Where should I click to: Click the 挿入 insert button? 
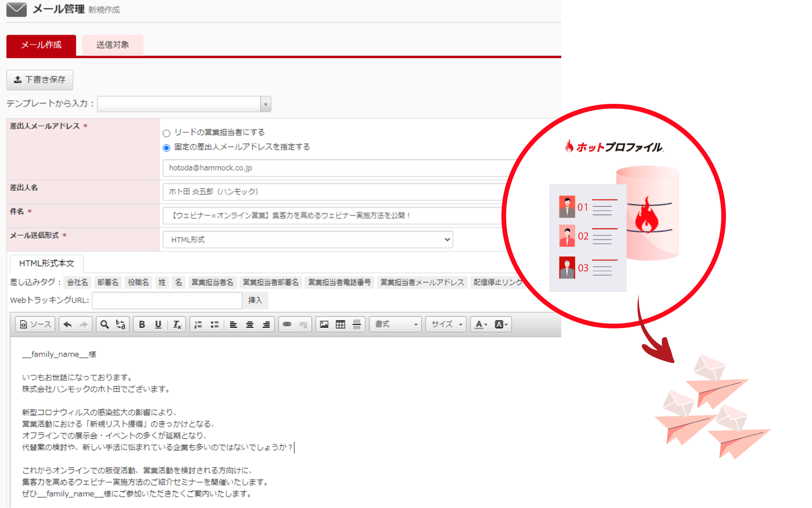point(255,300)
